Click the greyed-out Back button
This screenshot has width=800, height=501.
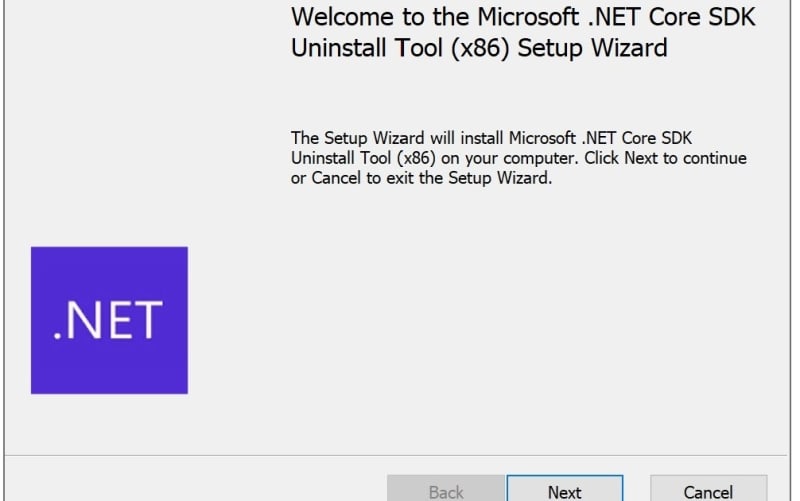[x=445, y=491]
